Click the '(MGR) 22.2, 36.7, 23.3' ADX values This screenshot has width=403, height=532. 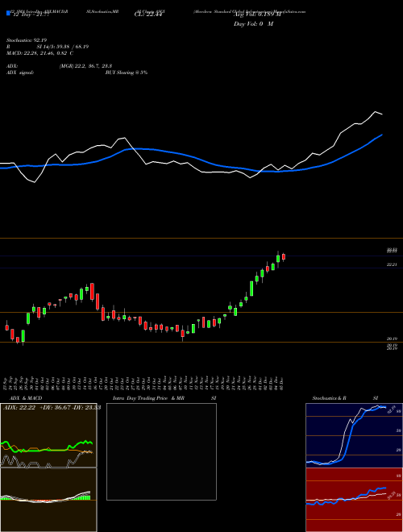[85, 66]
